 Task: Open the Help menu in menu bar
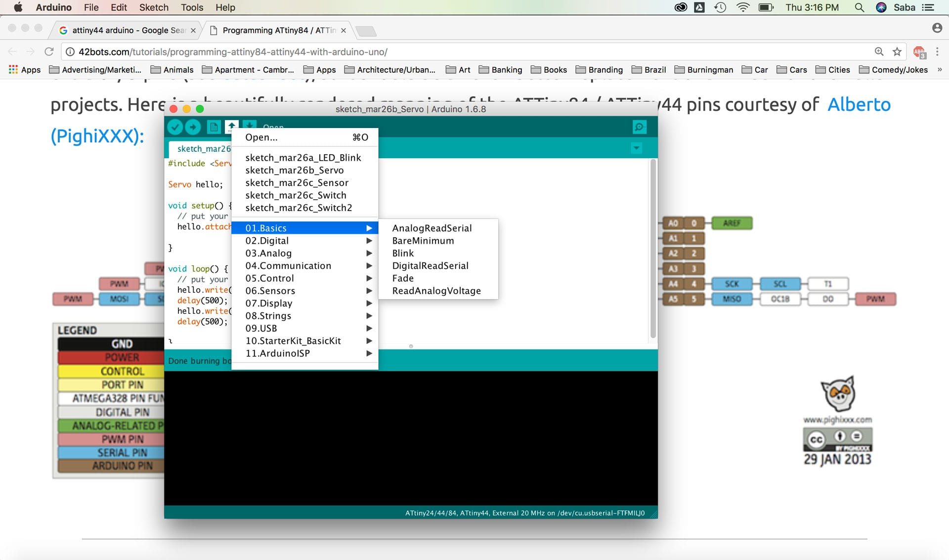[x=225, y=7]
